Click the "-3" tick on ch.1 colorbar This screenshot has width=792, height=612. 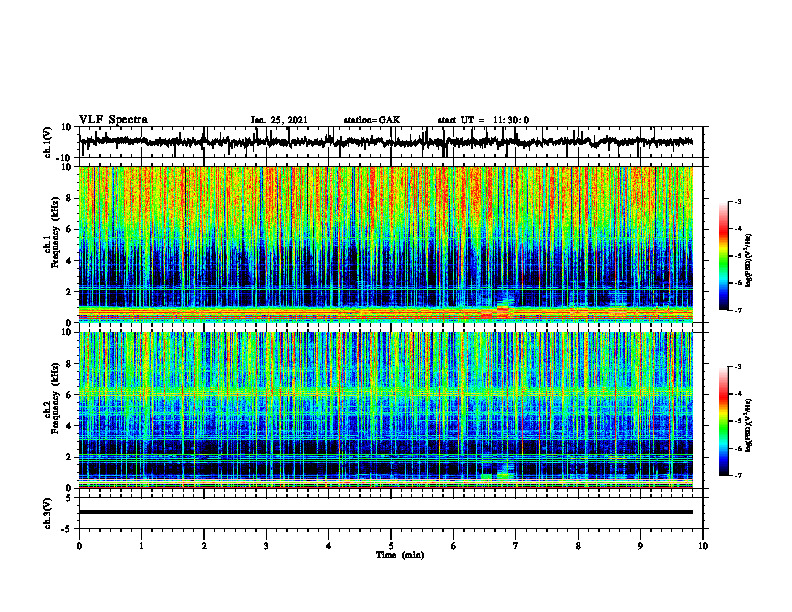click(x=738, y=202)
